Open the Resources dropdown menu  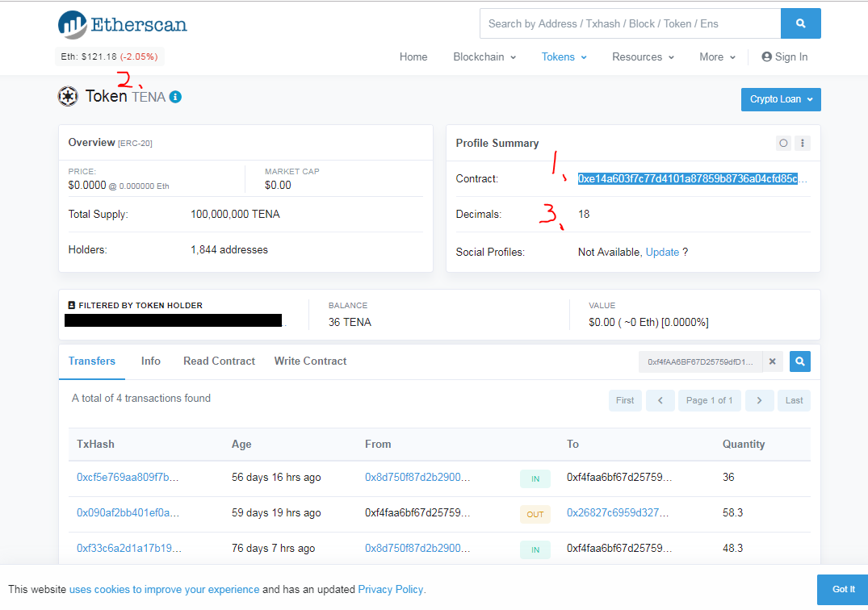(644, 57)
